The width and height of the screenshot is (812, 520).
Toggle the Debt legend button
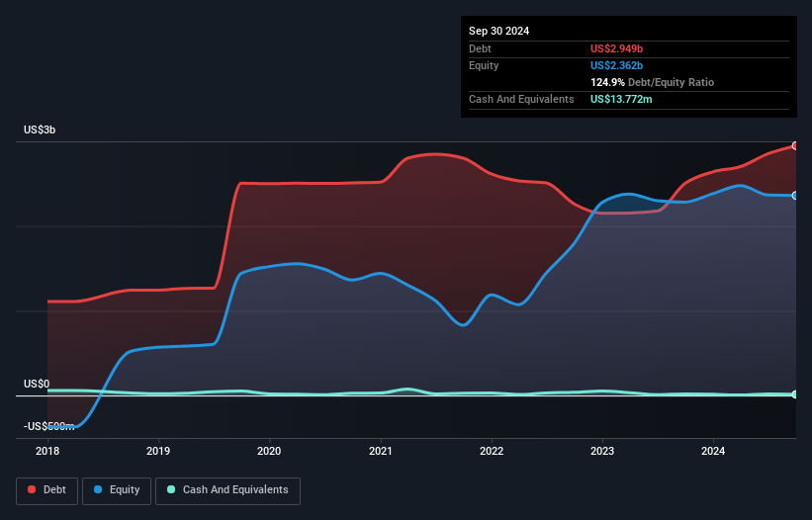point(47,490)
